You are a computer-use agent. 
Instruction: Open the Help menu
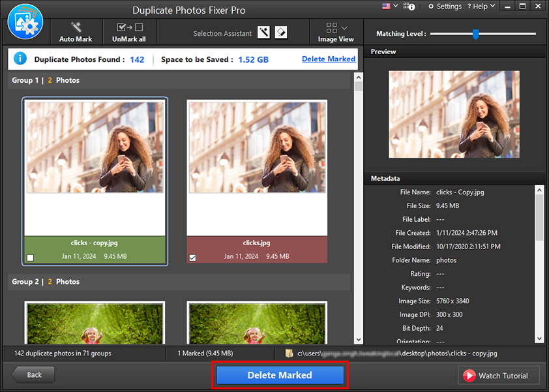tap(481, 7)
